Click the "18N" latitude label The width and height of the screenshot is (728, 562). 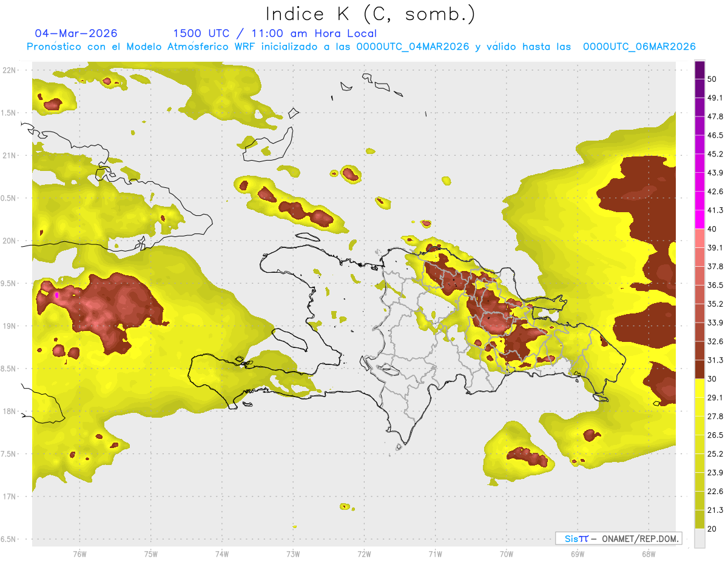pos(9,412)
